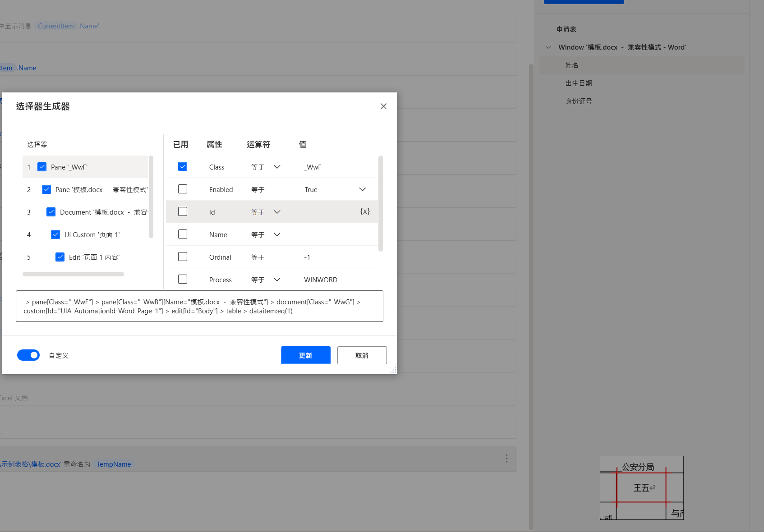Screen dimensions: 764x532
Task: Open the three-dot menu on rename action
Action: 506,459
